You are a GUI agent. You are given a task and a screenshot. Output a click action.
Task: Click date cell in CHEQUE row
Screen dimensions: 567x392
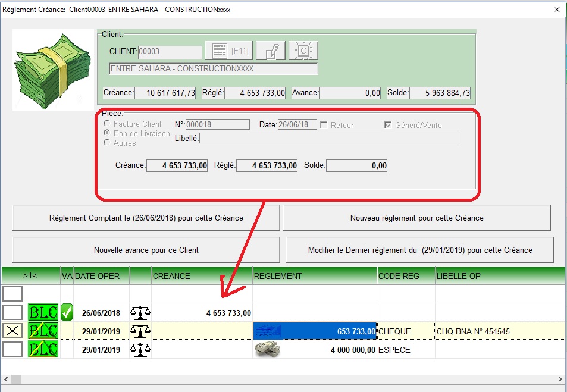(101, 331)
